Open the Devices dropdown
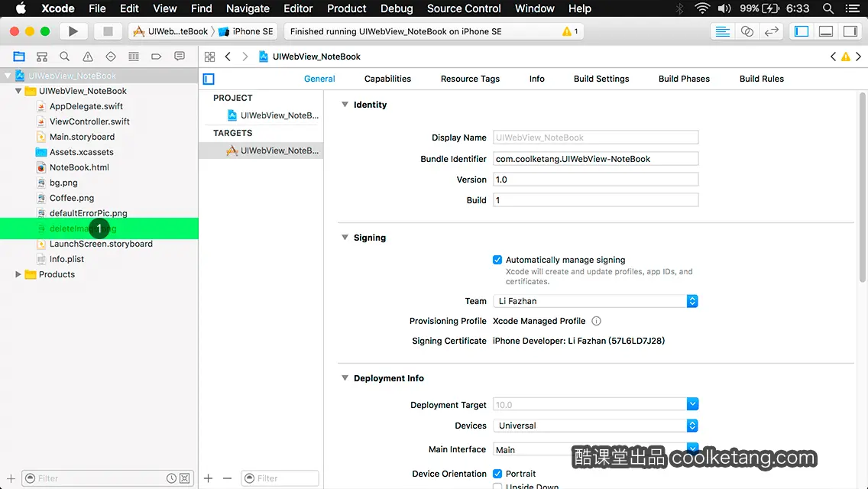This screenshot has height=489, width=868. [595, 426]
